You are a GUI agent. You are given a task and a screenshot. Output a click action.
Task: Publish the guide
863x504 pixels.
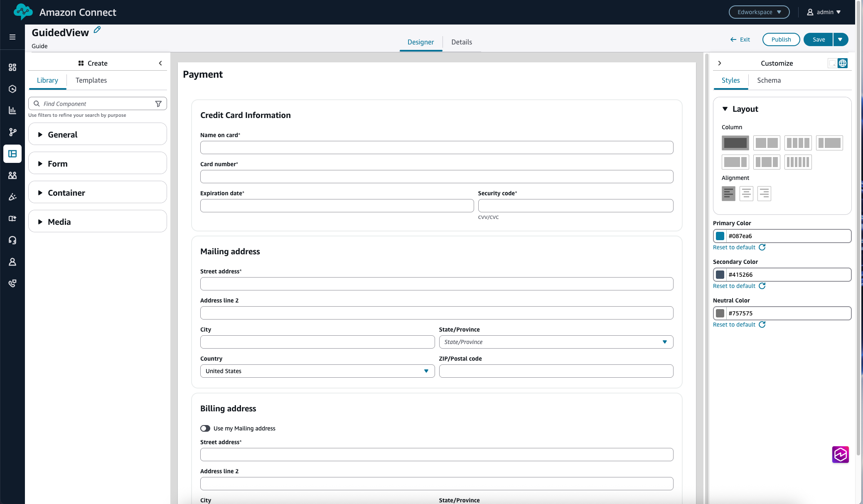point(781,39)
